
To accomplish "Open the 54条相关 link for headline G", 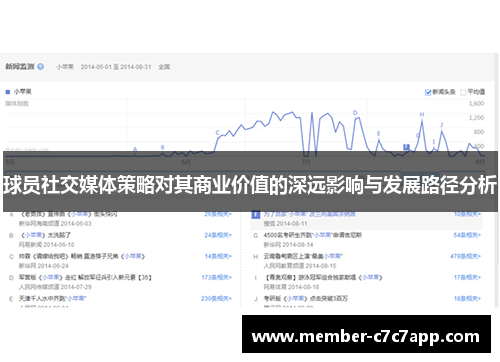I will (467, 235).
